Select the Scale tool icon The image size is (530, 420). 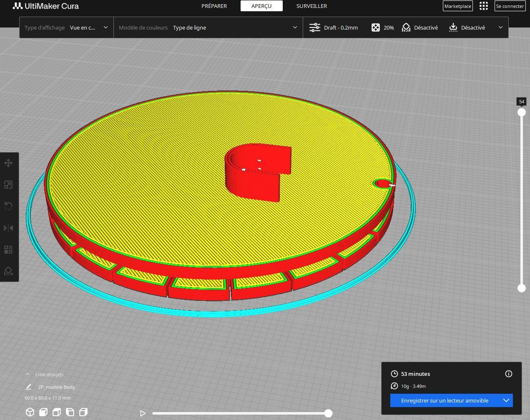(x=8, y=185)
